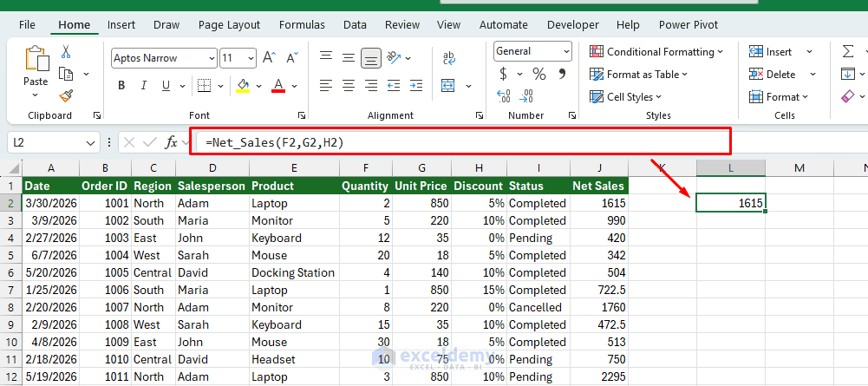Click the Insert Function fx icon
The height and width of the screenshot is (386, 868).
tap(172, 142)
